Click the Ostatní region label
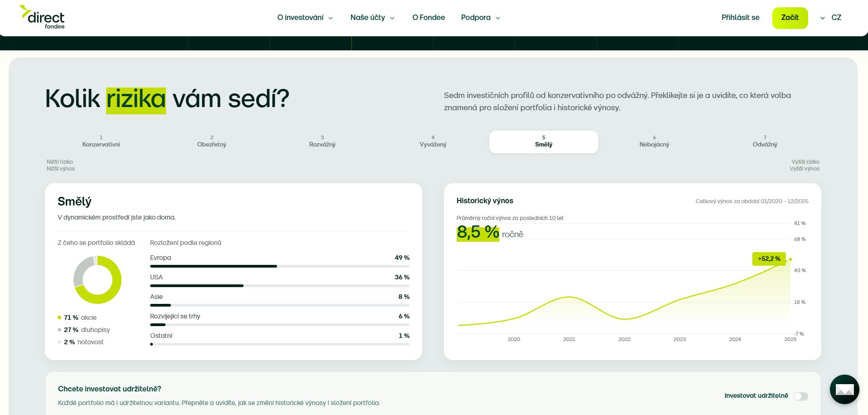 coord(161,336)
